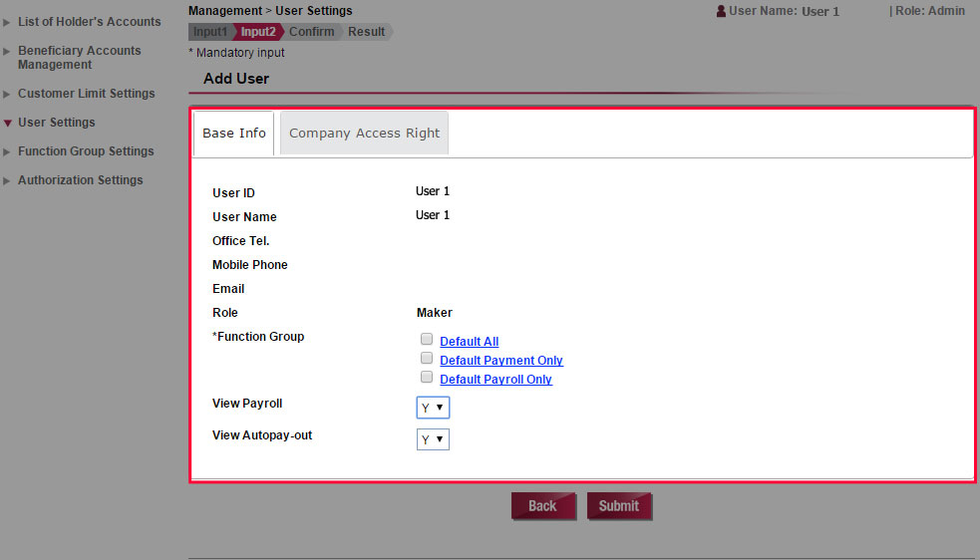Collapse the User Settings red arrow
The height and width of the screenshot is (560, 980).
point(8,123)
